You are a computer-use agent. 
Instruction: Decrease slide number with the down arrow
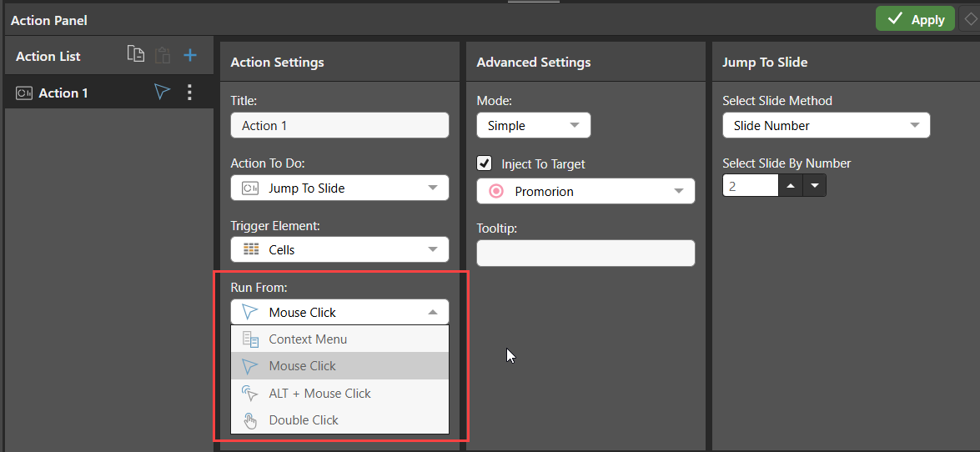click(814, 186)
